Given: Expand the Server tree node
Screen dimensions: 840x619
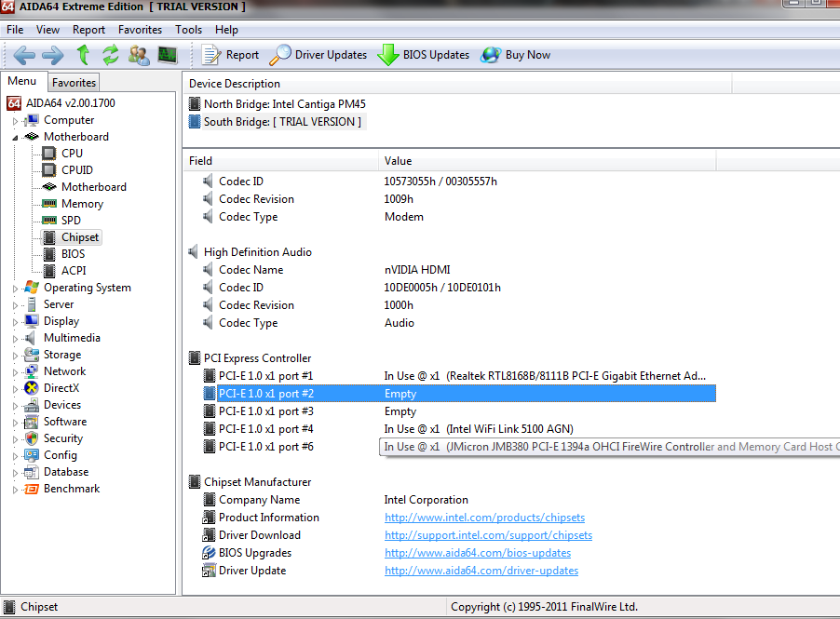Looking at the screenshot, I should coord(16,305).
